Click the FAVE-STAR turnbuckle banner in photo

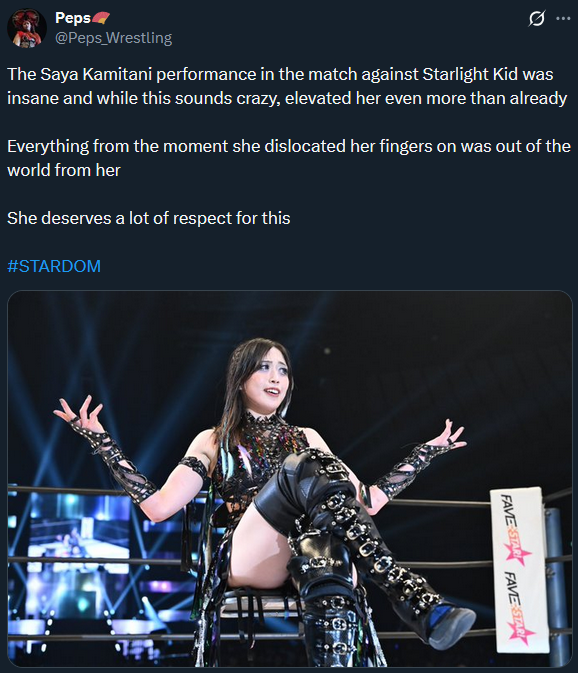(x=520, y=570)
